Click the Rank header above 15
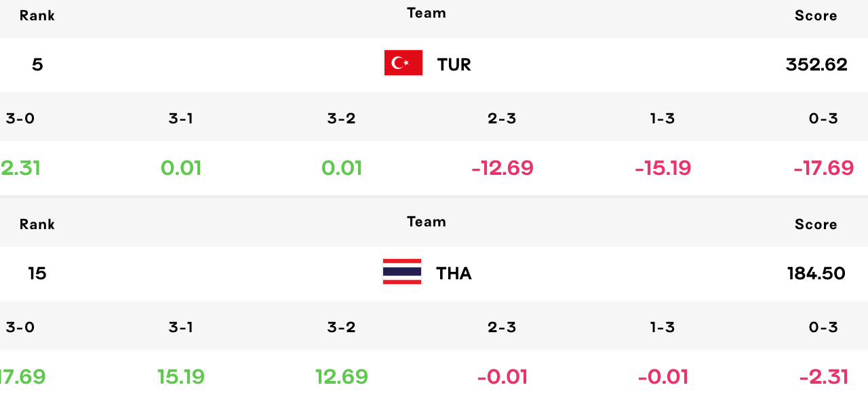Image resolution: width=868 pixels, height=402 pixels. [37, 224]
